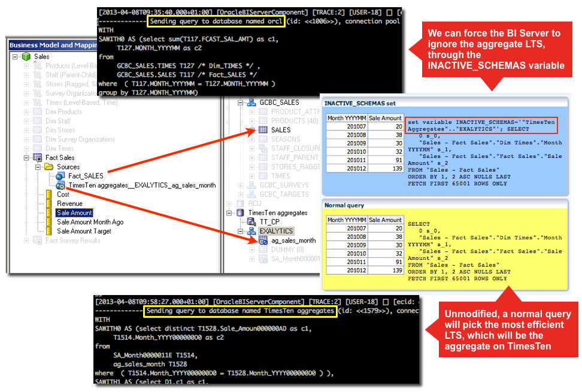Click the Sales business model cube icon
This screenshot has height=392, width=582.
(x=26, y=57)
